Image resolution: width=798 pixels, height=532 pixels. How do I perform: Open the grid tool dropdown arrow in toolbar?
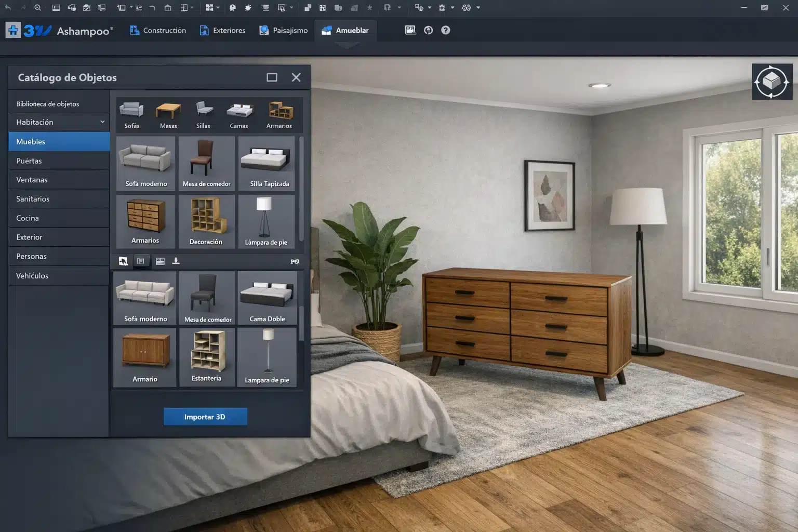point(191,7)
